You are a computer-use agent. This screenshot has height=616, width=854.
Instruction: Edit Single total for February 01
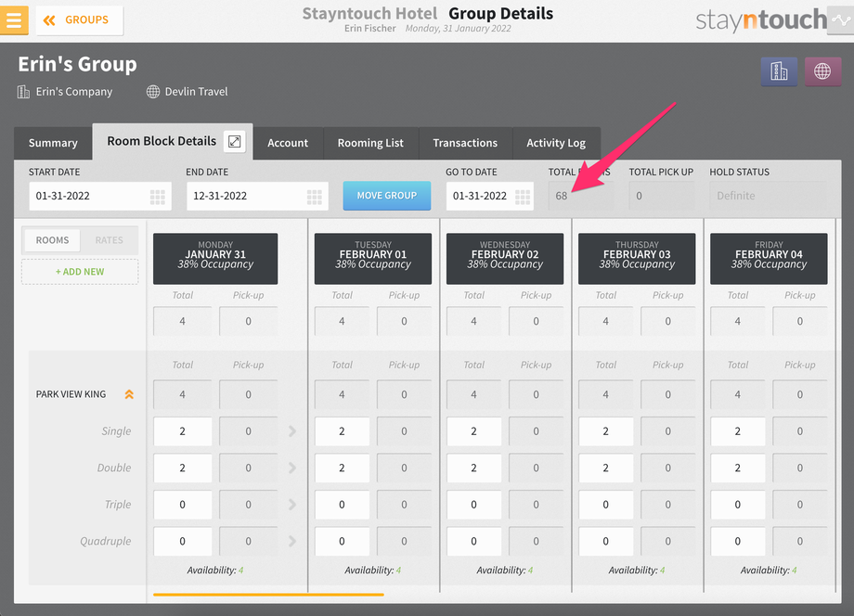pyautogui.click(x=342, y=431)
